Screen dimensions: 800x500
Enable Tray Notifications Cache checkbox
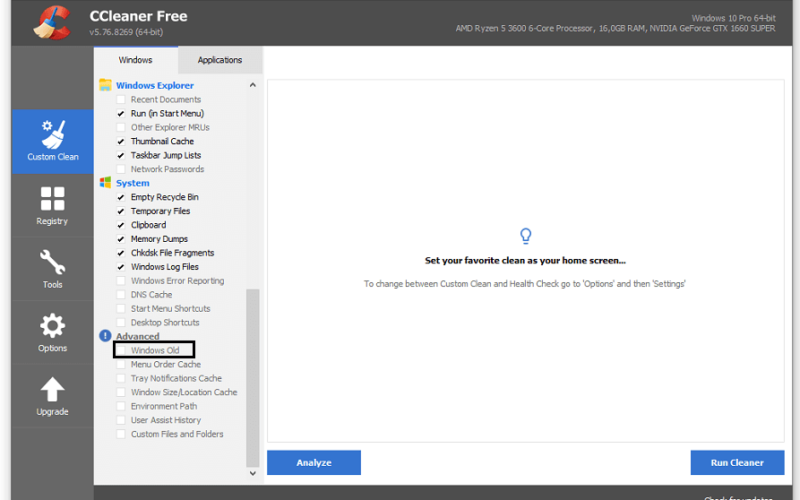pos(121,378)
